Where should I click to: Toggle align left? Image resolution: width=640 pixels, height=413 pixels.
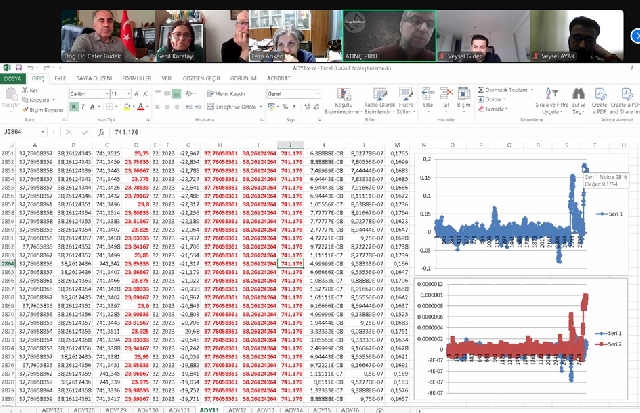click(158, 107)
